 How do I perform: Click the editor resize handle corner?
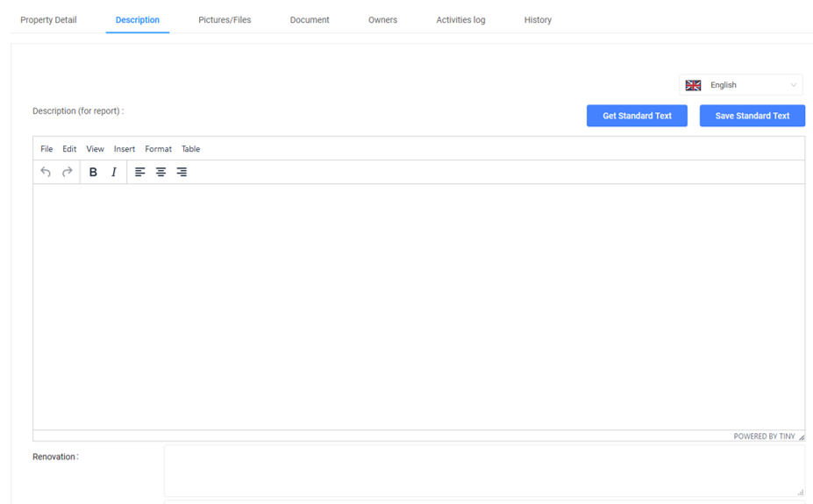[801, 437]
